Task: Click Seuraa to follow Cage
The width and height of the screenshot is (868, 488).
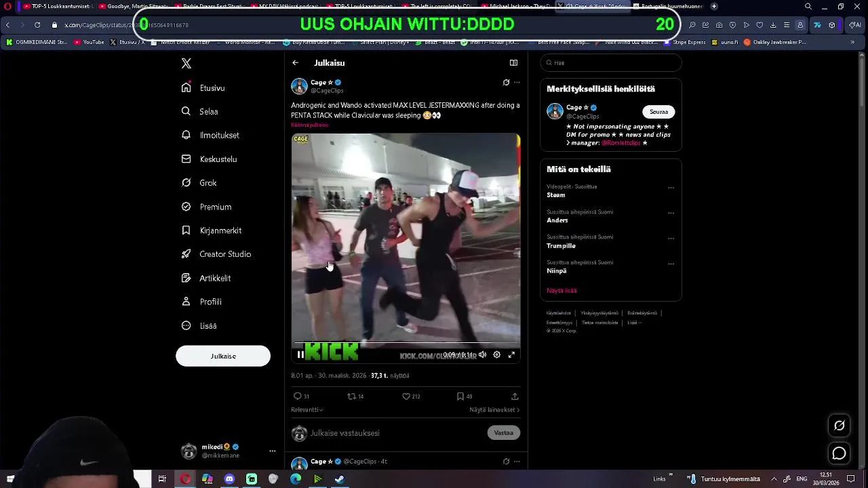Action: pos(658,112)
